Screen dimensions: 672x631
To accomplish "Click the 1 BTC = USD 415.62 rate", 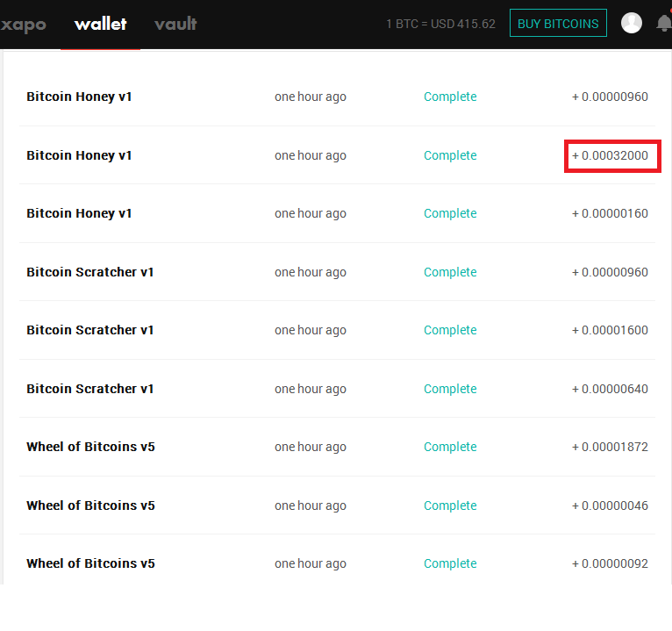I will [440, 24].
